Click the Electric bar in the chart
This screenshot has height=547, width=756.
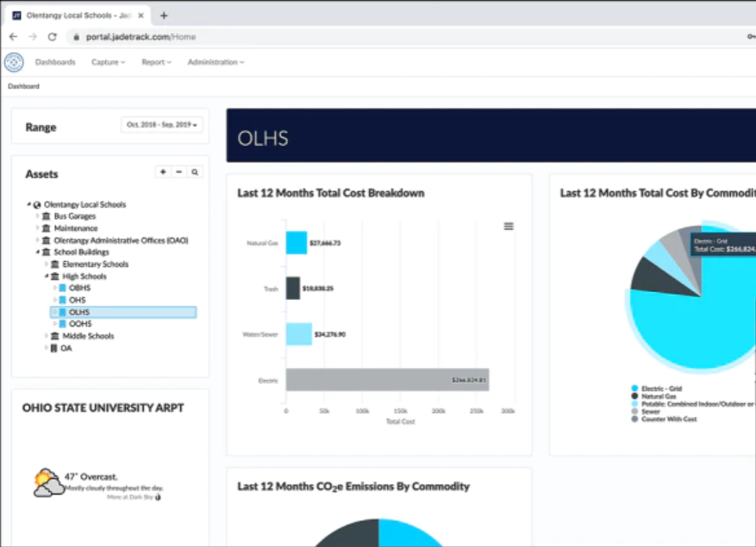coord(388,380)
